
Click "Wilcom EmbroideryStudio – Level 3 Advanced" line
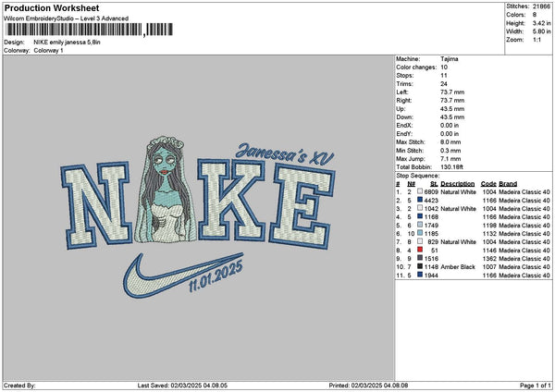(x=67, y=18)
